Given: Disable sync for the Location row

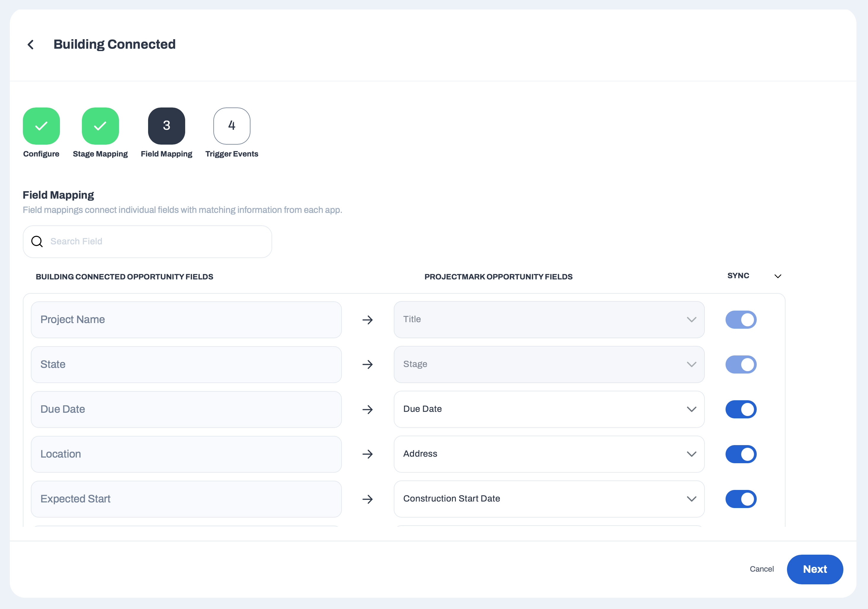Looking at the screenshot, I should [741, 454].
